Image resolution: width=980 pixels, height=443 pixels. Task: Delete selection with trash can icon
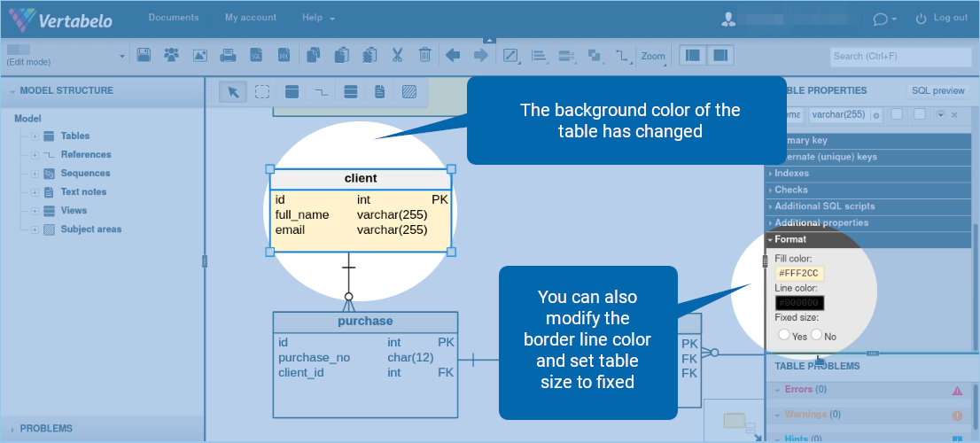tap(425, 55)
